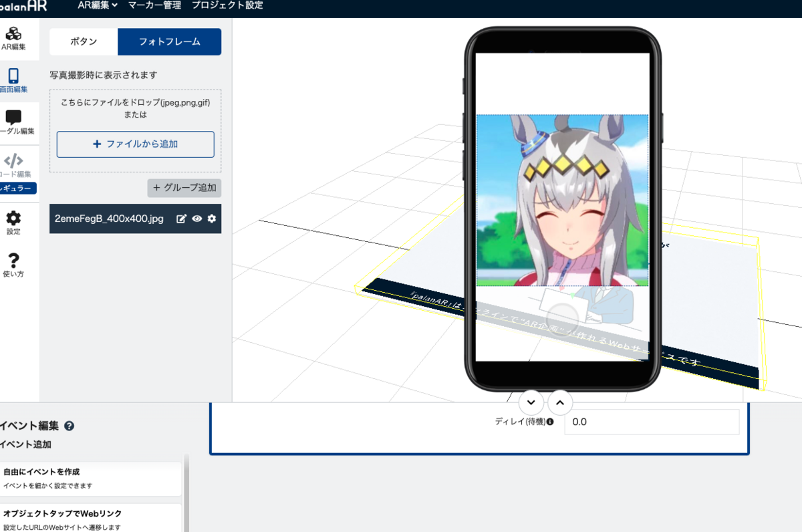Switch to the ボタン tab
802x532 pixels.
pyautogui.click(x=84, y=41)
